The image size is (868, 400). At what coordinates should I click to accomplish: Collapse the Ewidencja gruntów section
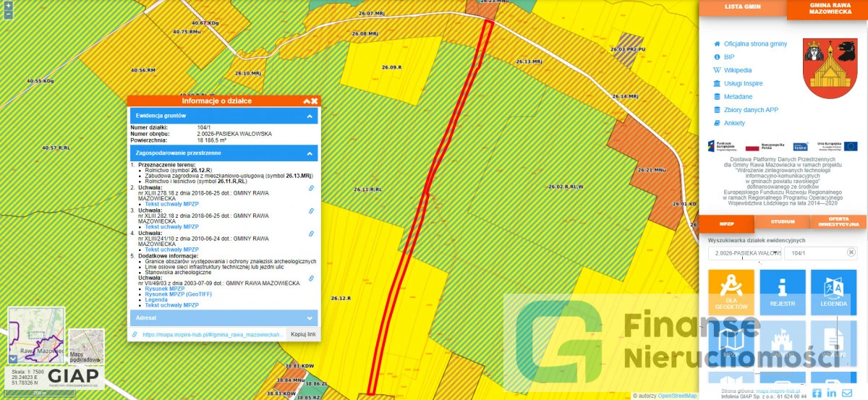[x=224, y=116]
